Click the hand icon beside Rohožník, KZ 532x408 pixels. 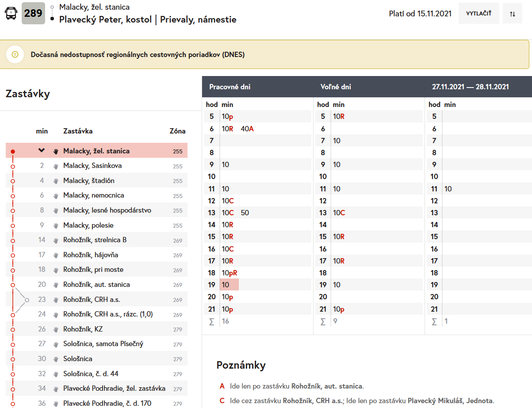[x=56, y=330]
